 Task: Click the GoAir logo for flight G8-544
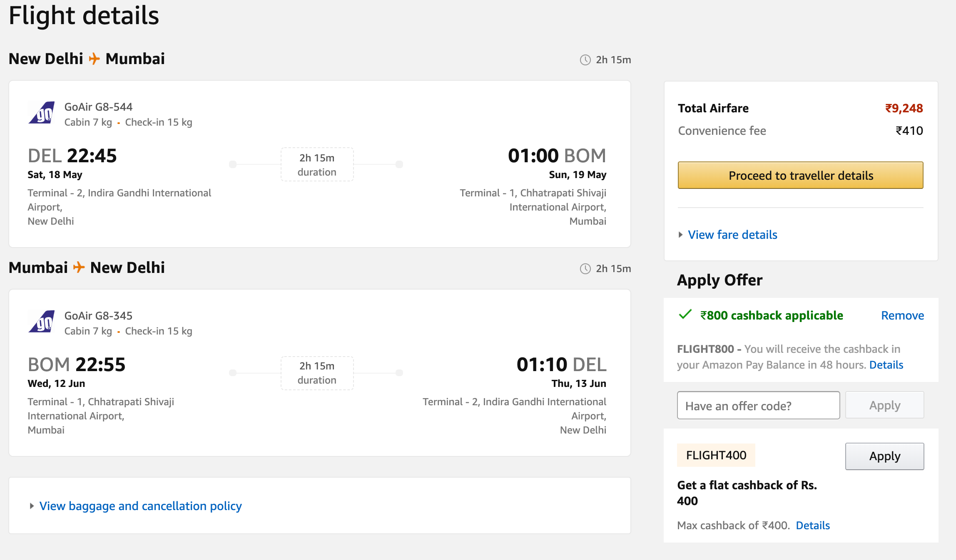click(x=42, y=113)
